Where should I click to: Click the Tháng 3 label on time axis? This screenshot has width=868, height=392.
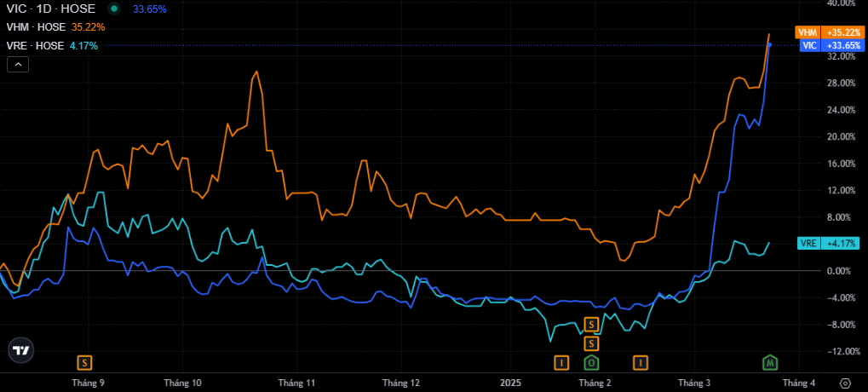pos(695,383)
